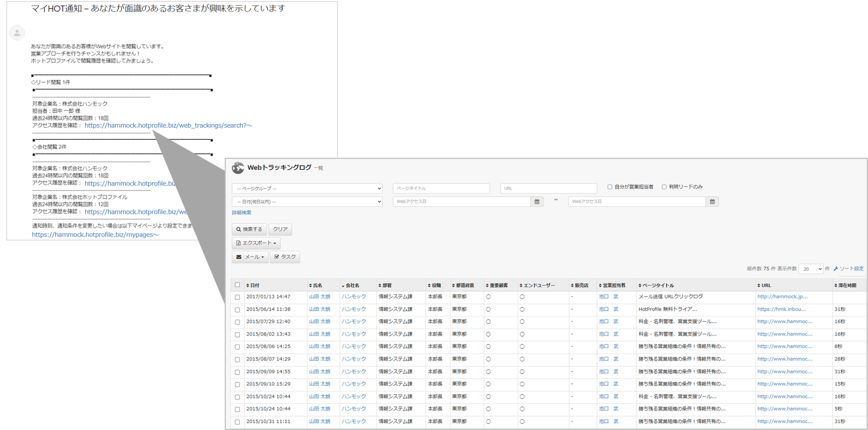
Task: Sort table by 営業担当者 column
Action: 612,285
